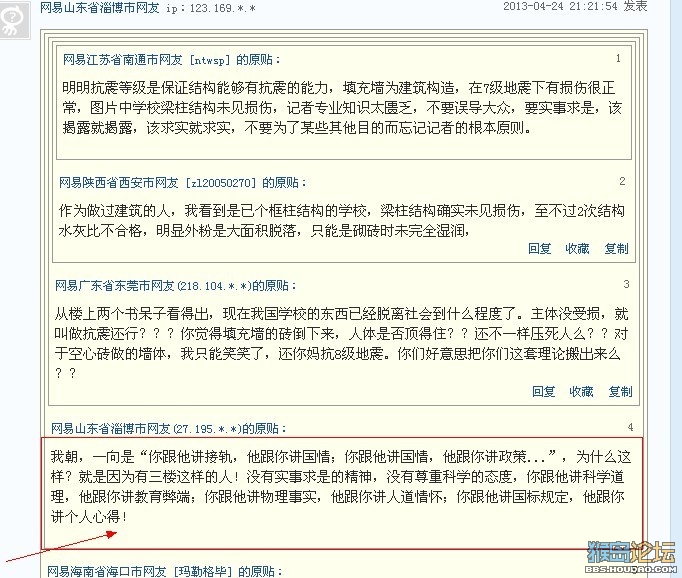The width and height of the screenshot is (682, 578).
Task: Click the timestamp 2013-04-24 21:21:54
Action: [560, 6]
